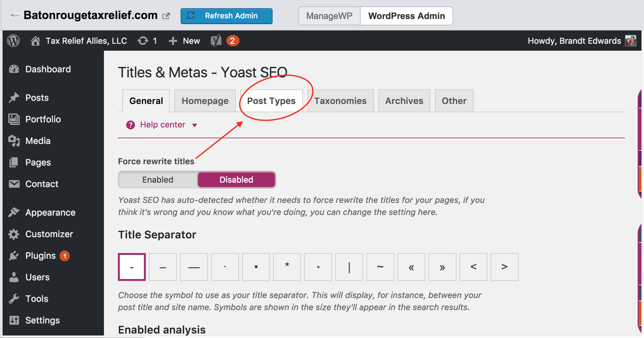
Task: Open the user avatar for Brandt Edwards
Action: point(631,41)
